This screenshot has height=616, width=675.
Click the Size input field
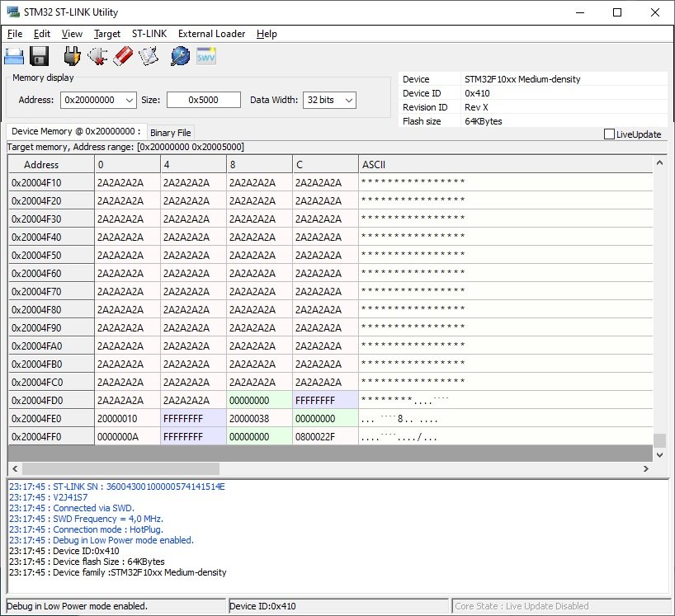pos(204,100)
